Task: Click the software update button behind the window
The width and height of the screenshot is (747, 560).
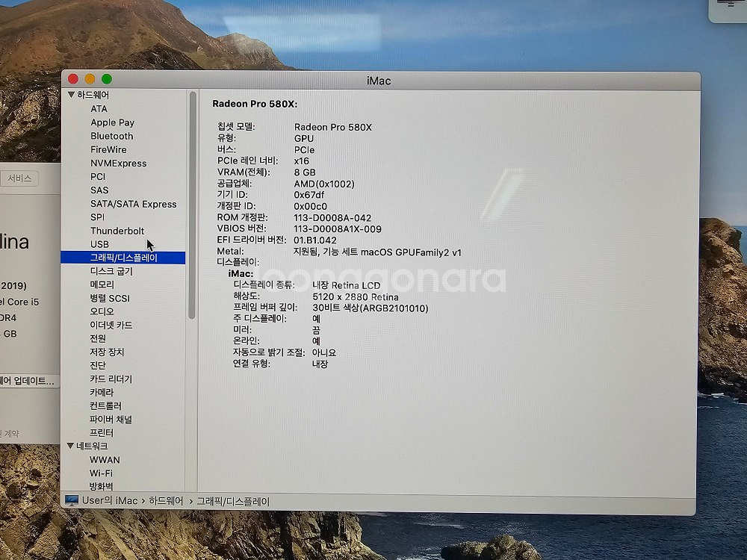Action: click(x=28, y=381)
